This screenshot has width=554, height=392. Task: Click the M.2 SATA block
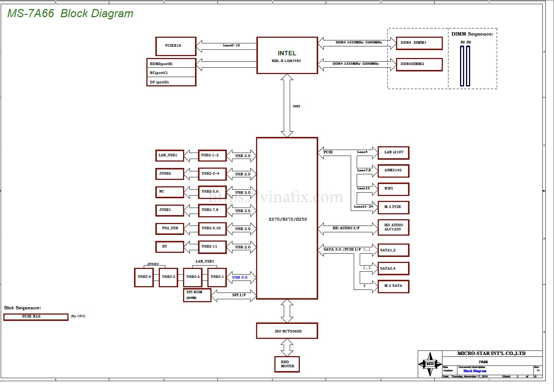click(394, 286)
